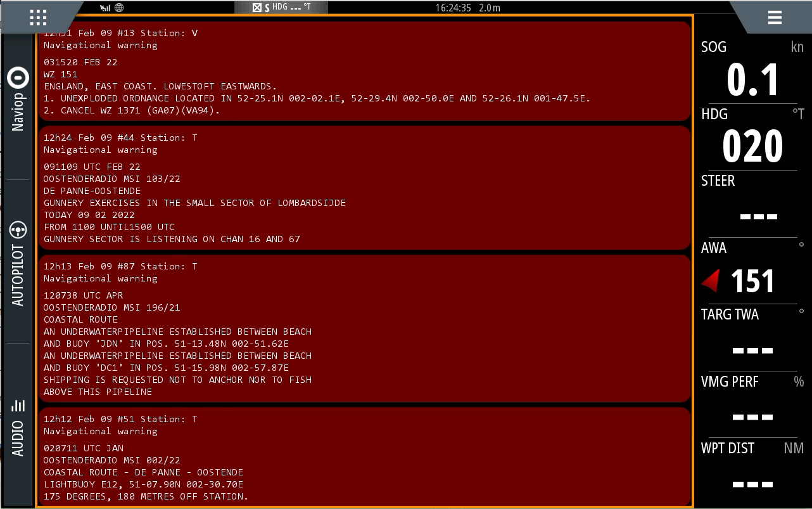Select the VMG PERF instrument gauge

tap(752, 404)
